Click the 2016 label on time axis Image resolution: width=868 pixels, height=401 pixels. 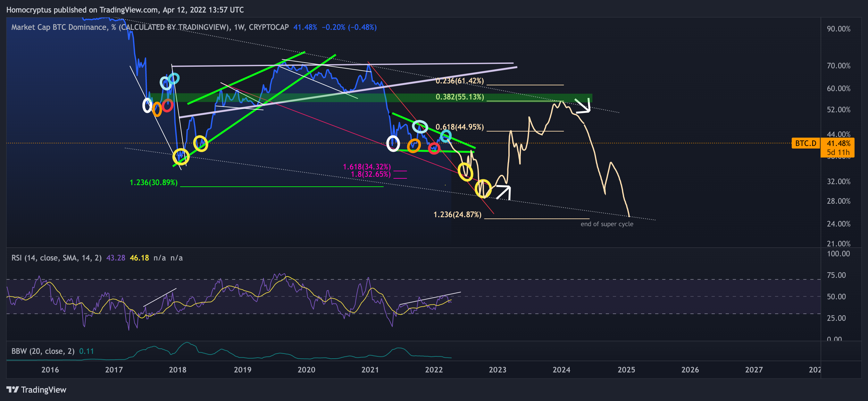tap(50, 370)
